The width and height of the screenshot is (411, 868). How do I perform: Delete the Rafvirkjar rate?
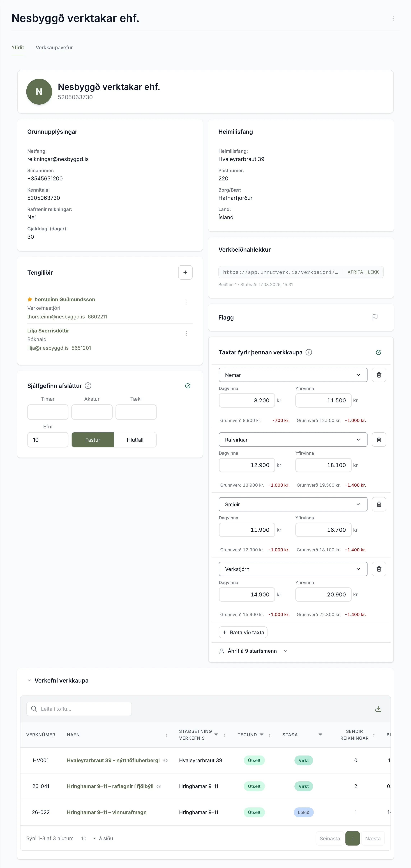pos(379,439)
